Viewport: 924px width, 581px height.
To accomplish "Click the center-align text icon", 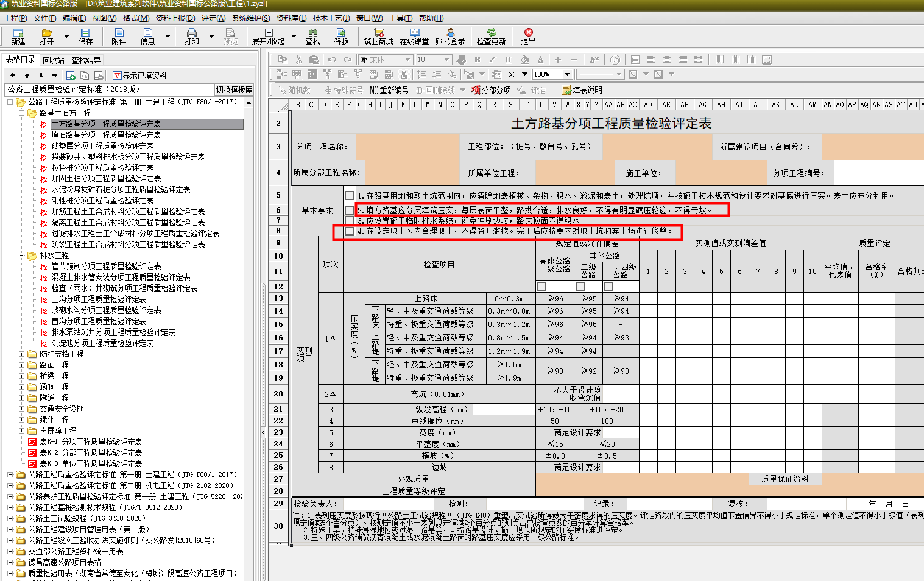I will [x=666, y=60].
